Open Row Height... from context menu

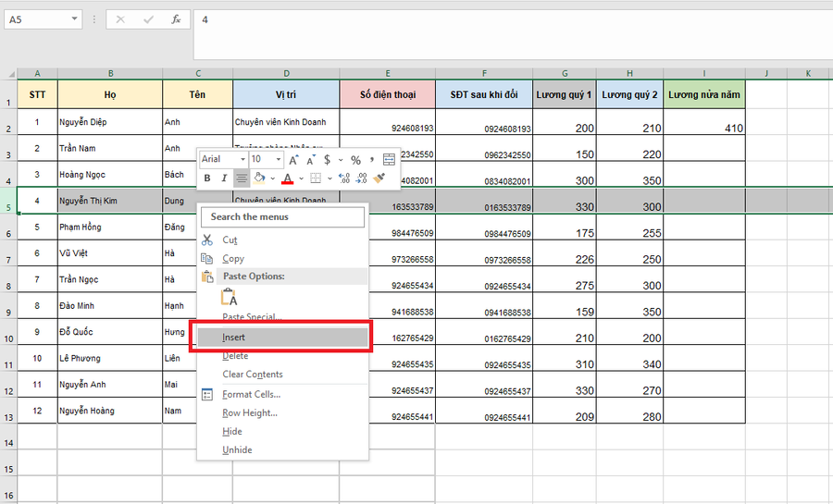282,412
